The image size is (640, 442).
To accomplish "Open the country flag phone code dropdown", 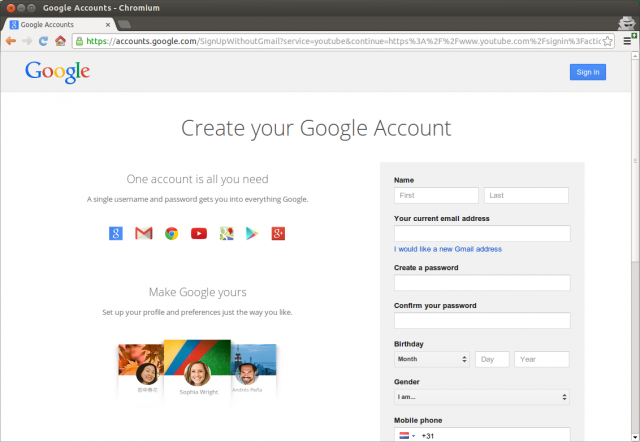I will click(407, 435).
